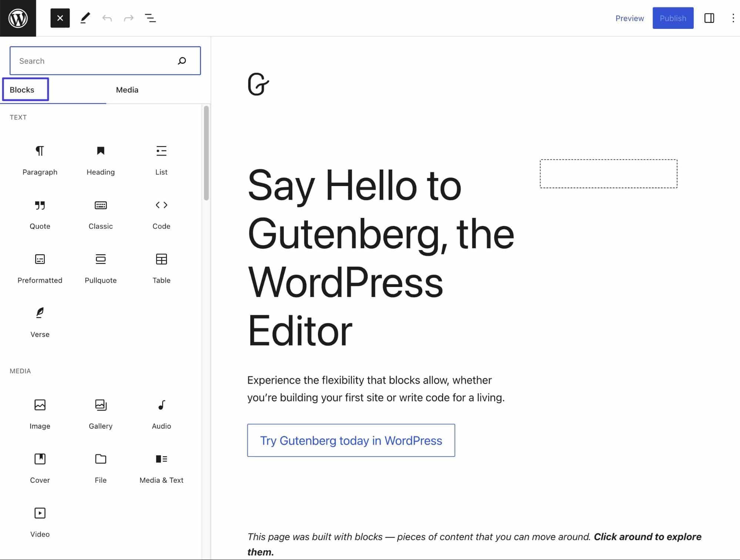Click the Search blocks input field
This screenshot has width=740, height=560.
[106, 61]
